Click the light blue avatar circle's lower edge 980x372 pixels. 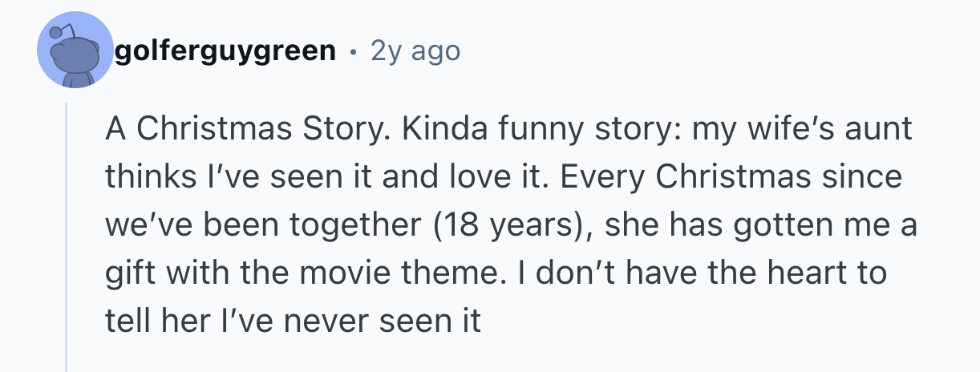pos(75,87)
